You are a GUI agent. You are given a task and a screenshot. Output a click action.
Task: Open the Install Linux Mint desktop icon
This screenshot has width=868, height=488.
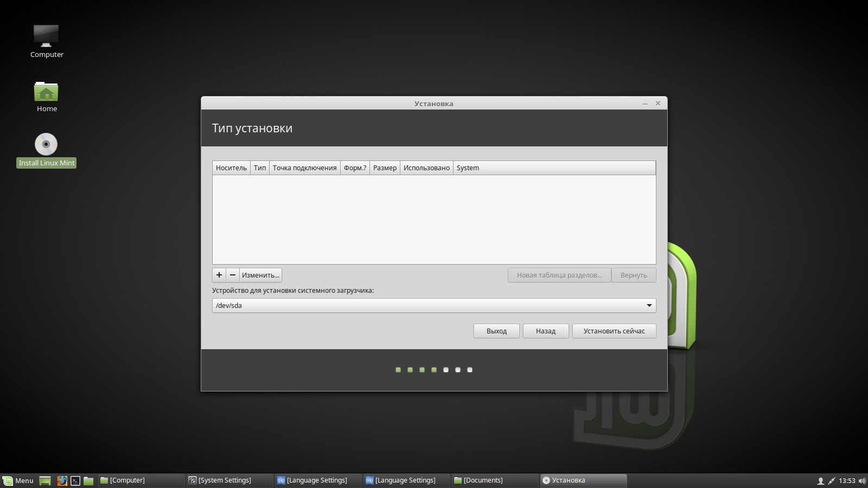[46, 145]
